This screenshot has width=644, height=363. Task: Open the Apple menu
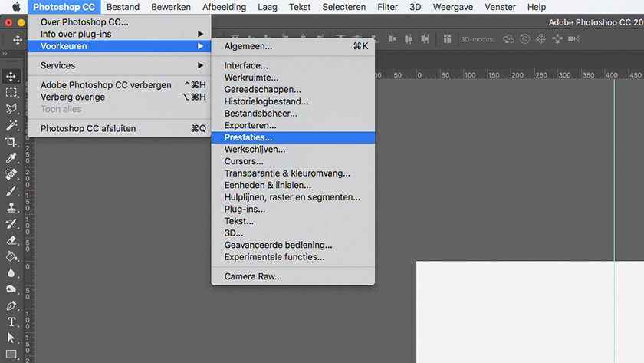pyautogui.click(x=16, y=7)
